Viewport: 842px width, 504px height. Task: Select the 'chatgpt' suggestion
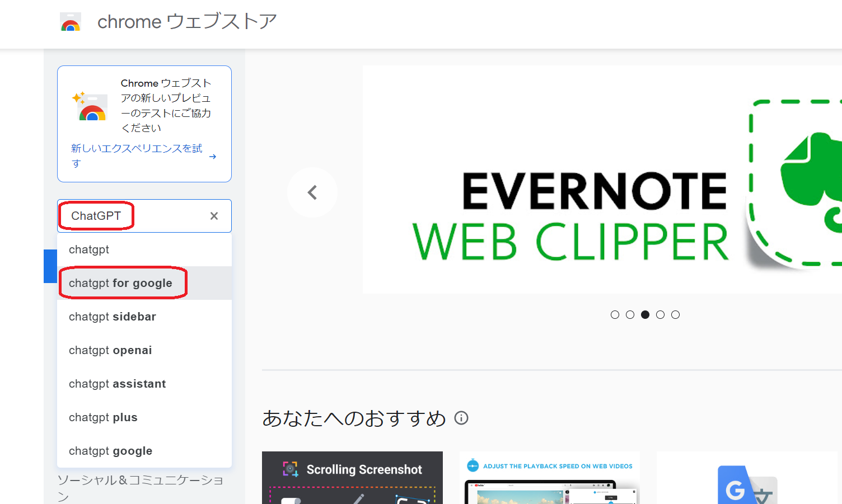(x=144, y=249)
